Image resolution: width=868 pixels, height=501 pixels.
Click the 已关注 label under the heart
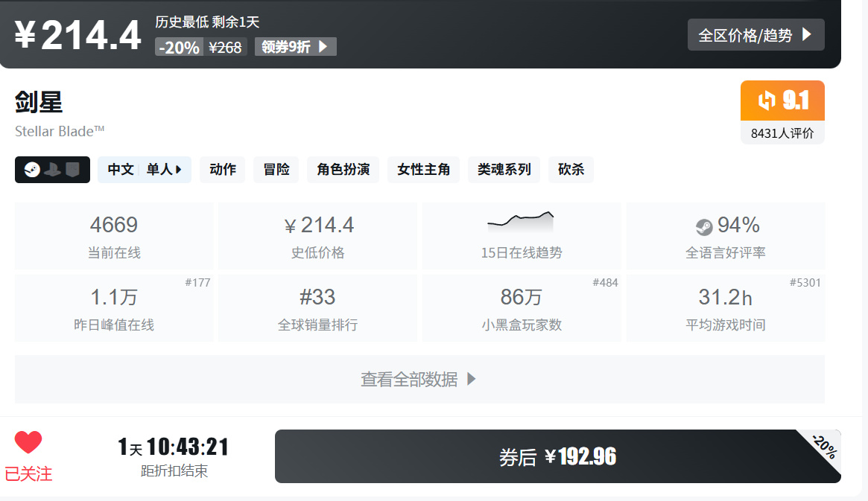(x=28, y=474)
